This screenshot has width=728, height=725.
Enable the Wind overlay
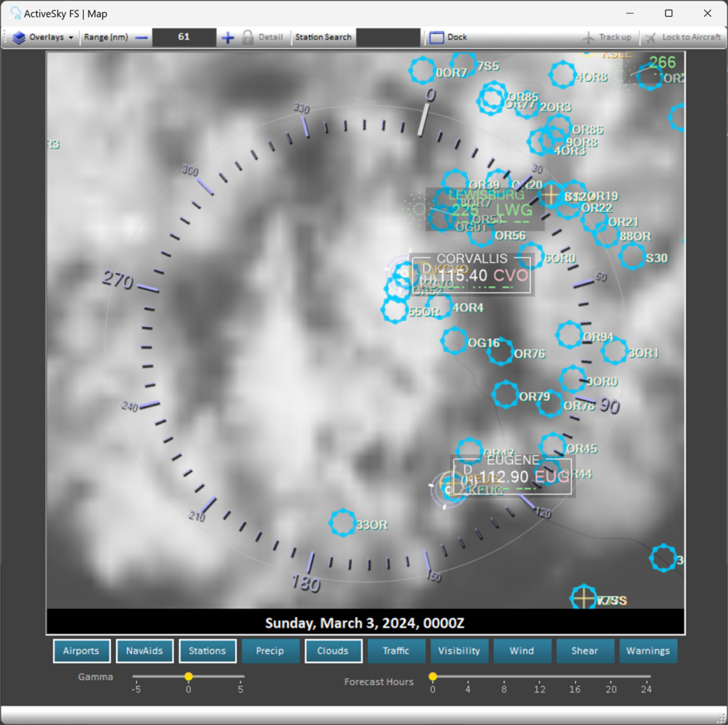point(522,650)
